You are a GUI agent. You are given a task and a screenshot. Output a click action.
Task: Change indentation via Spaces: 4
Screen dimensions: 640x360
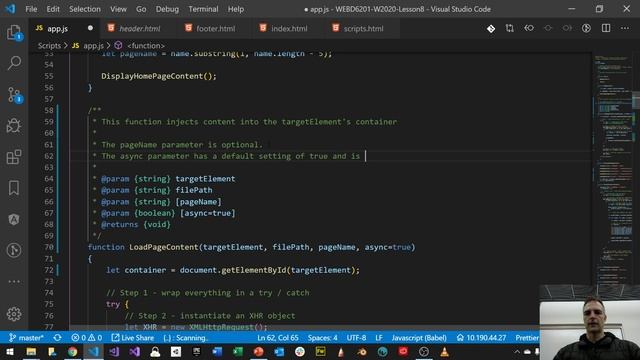tap(322, 338)
